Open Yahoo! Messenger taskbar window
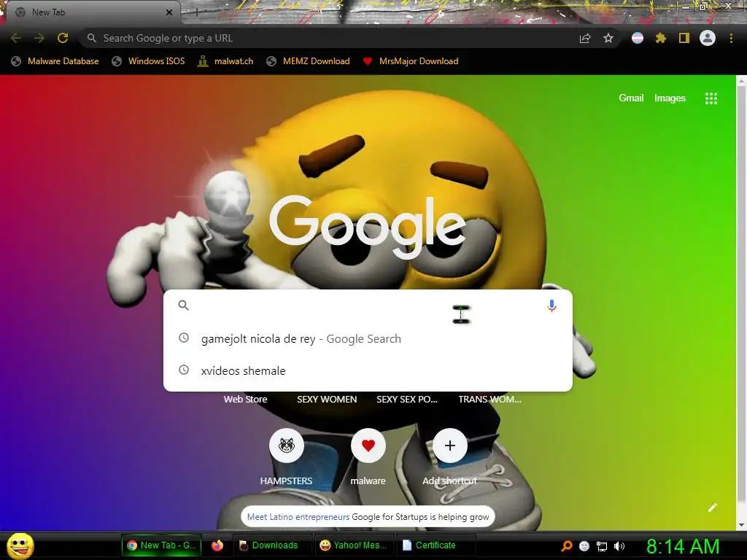 pyautogui.click(x=355, y=545)
